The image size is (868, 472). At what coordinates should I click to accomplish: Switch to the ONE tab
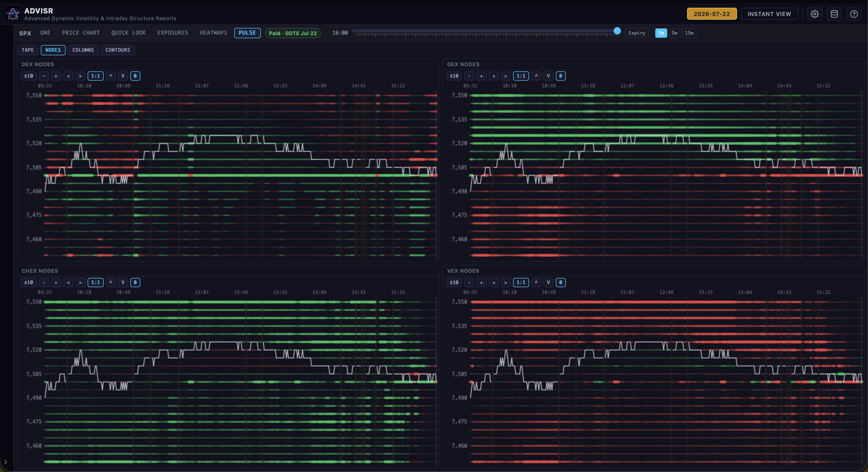click(45, 33)
